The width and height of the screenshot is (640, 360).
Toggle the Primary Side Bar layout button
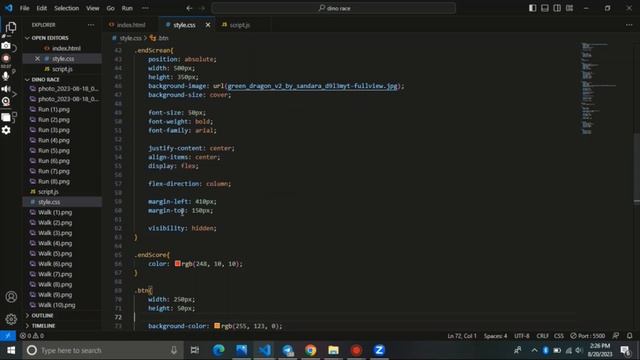(533, 8)
